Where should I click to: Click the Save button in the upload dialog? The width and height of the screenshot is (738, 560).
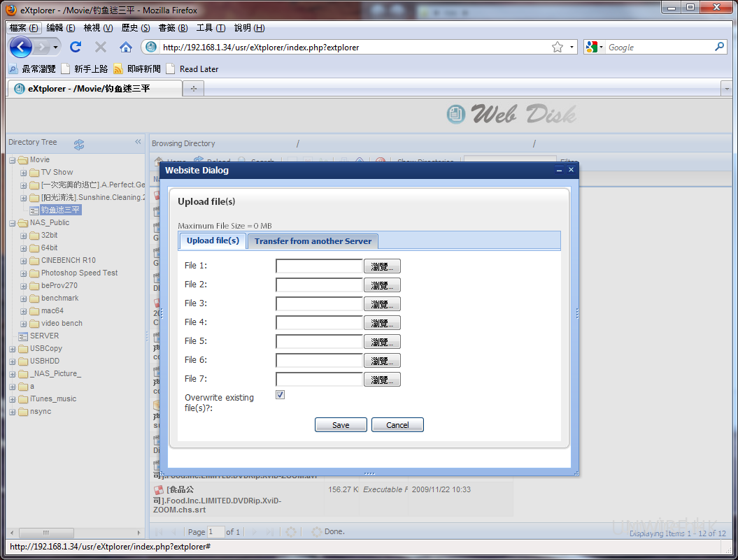click(x=341, y=425)
